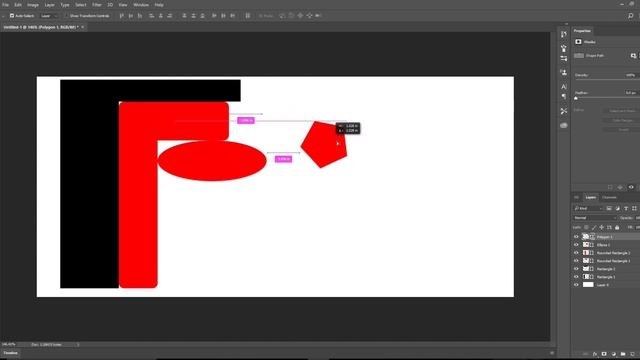
Task: Click the align horizontal centers icon
Action: 160,16
